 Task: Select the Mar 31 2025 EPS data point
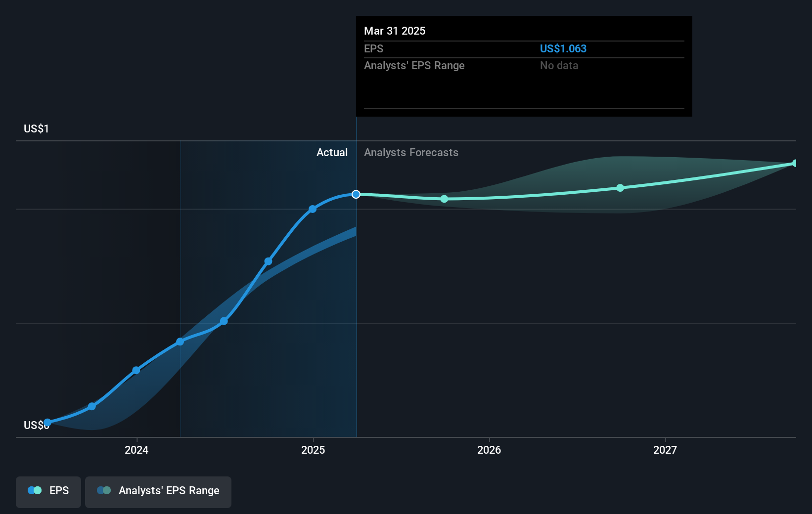click(x=356, y=194)
